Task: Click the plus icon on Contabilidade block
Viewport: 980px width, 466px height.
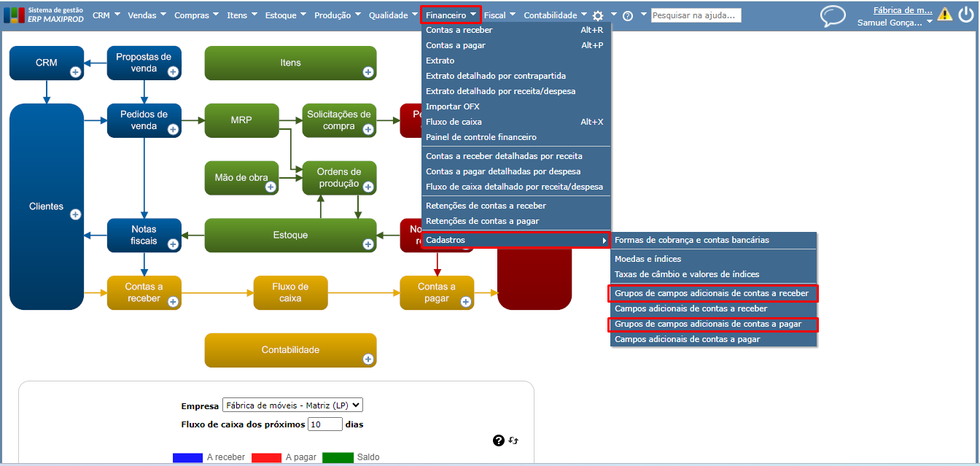Action: click(368, 359)
